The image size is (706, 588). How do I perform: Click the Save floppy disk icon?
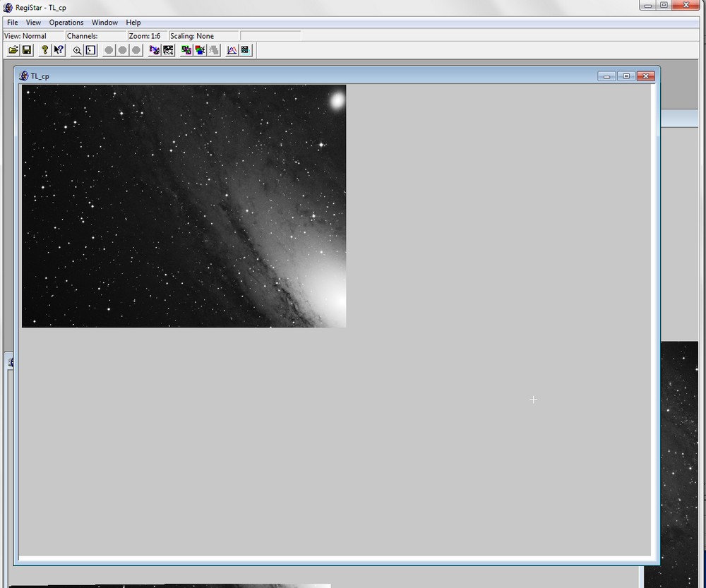tap(27, 50)
